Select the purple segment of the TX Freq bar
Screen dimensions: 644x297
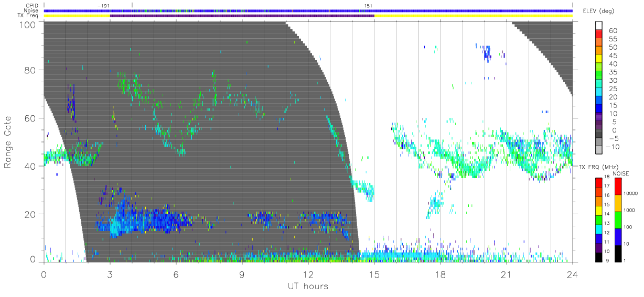click(x=242, y=16)
